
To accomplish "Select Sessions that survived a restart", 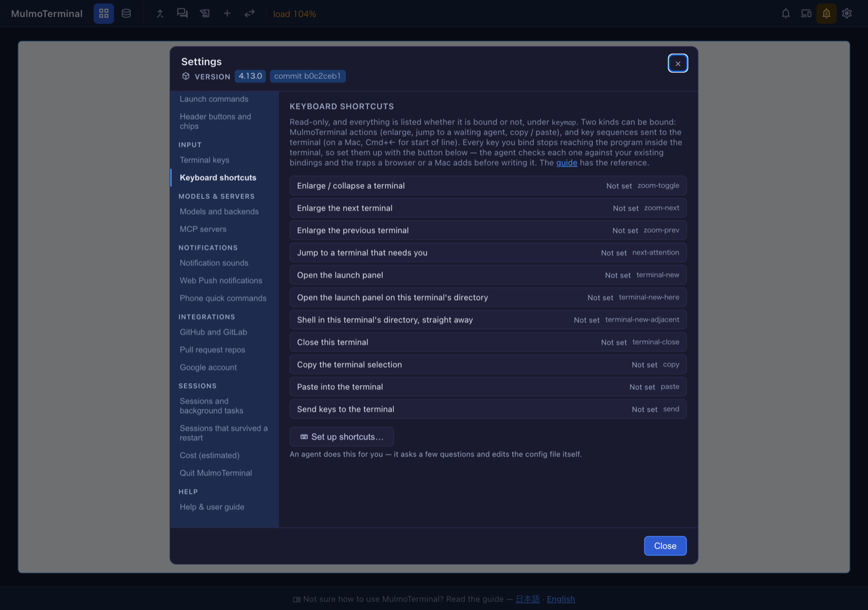I will tap(224, 433).
